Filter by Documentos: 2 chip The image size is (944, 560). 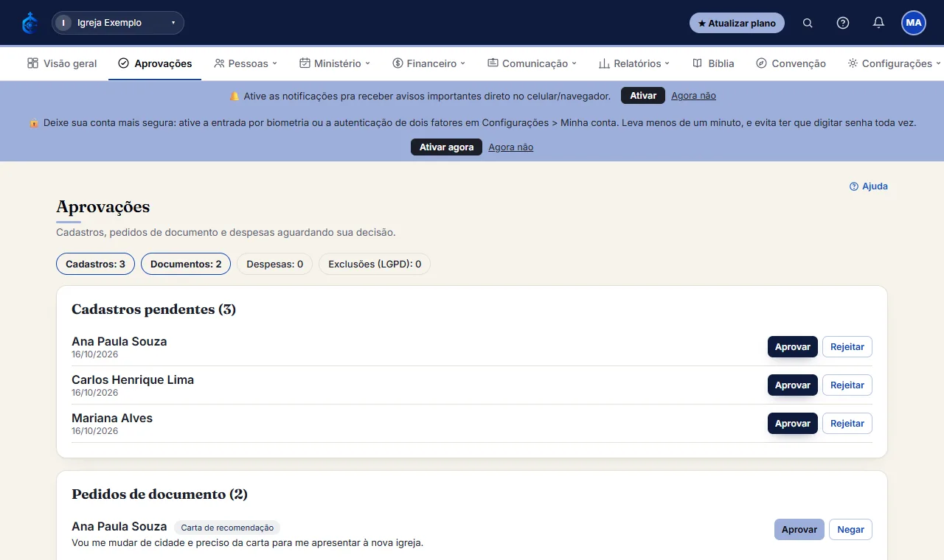[x=186, y=264]
